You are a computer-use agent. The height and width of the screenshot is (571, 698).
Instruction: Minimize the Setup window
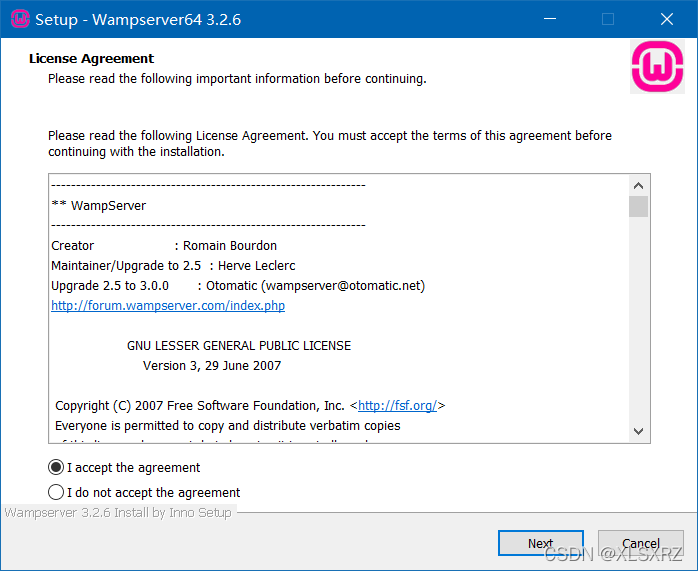pyautogui.click(x=550, y=19)
